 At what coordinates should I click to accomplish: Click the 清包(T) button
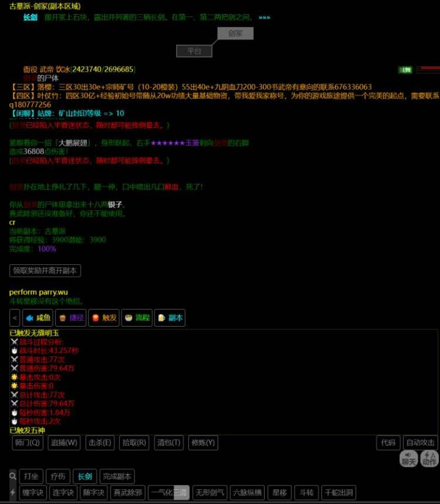(x=169, y=443)
